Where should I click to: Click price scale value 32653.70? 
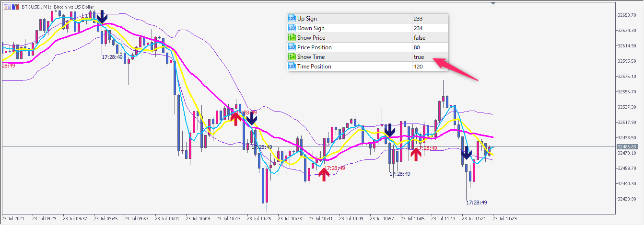point(627,15)
